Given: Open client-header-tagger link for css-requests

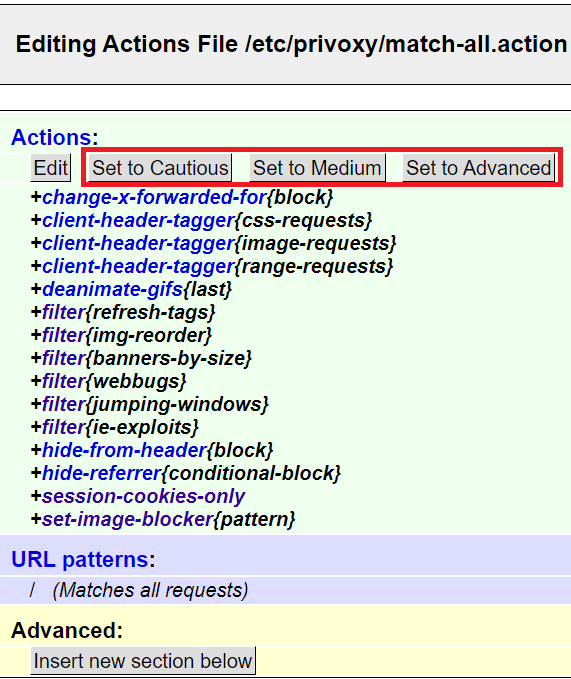Looking at the screenshot, I should (x=139, y=220).
